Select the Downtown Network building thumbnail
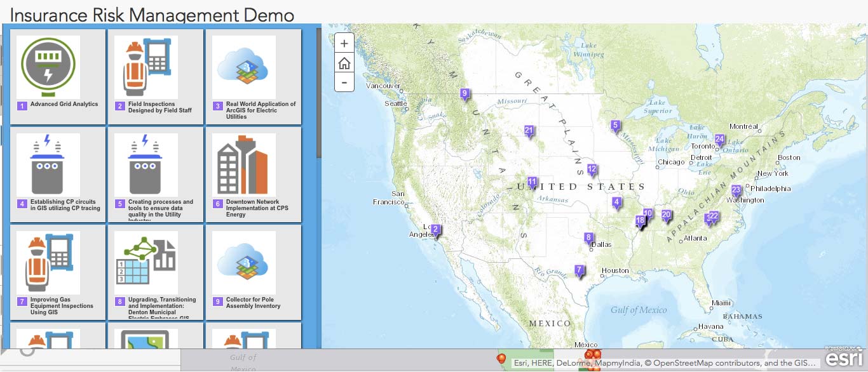The height and width of the screenshot is (372, 868). pos(244,164)
